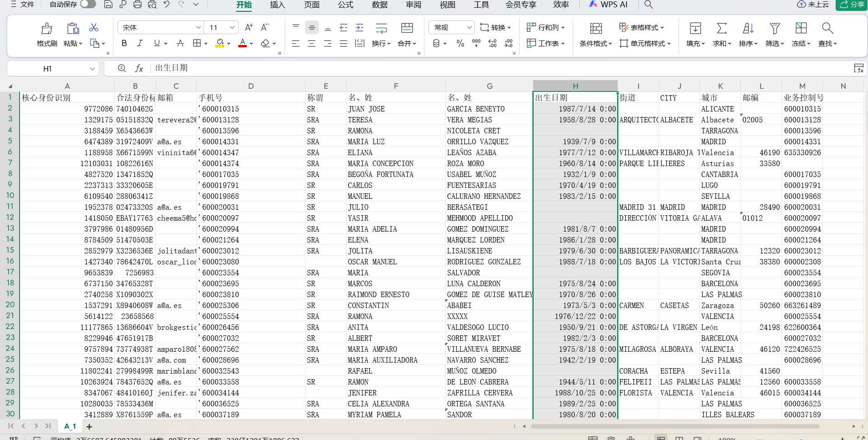Screen dimensions: 868x440
Task: Decrease indent of selected cells
Action: click(x=344, y=27)
